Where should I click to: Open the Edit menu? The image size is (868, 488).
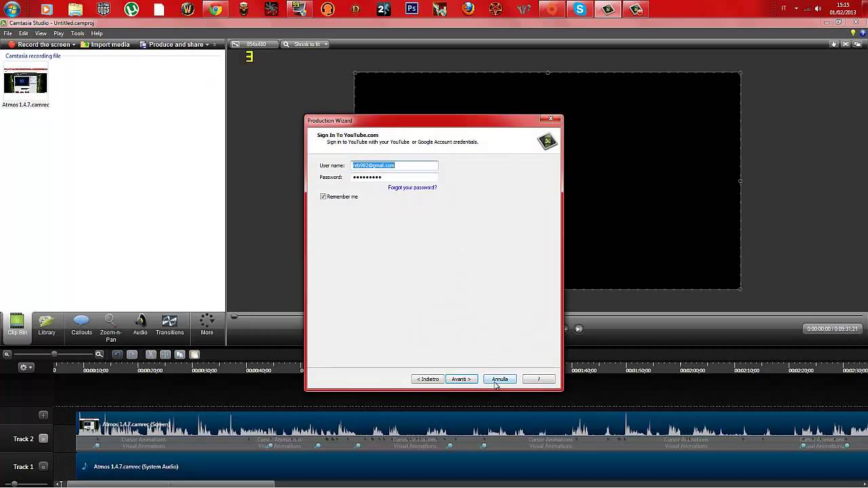[24, 33]
